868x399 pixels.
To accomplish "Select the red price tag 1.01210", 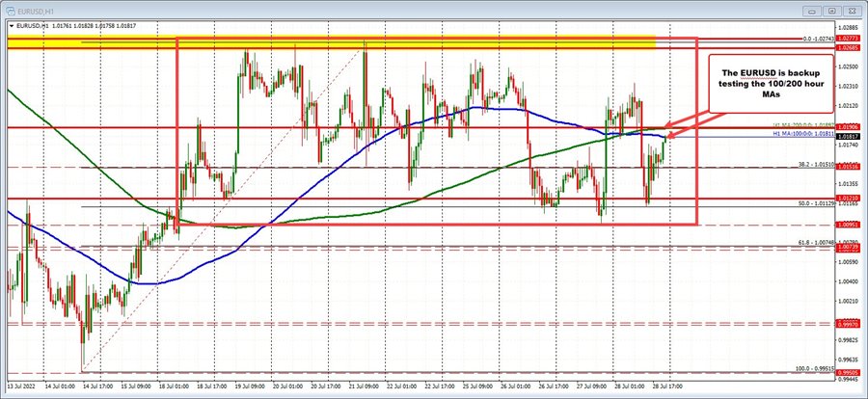I will tap(846, 198).
